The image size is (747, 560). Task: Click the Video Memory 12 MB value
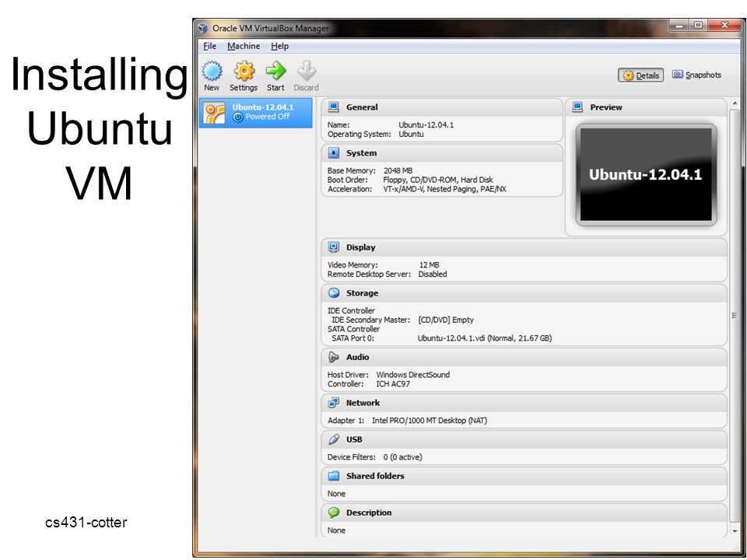429,264
